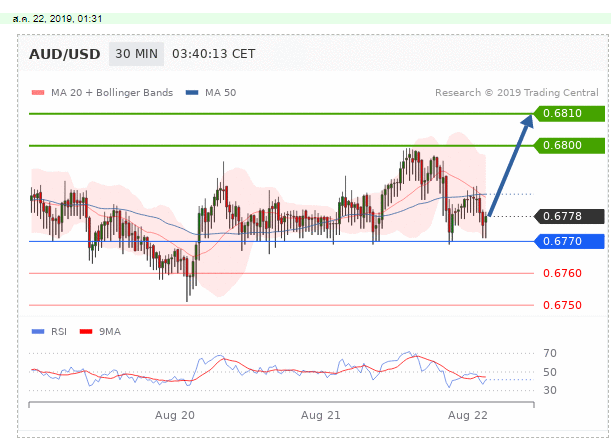Screen dimensions: 611x446
Task: Click the blue RSI legend swatch
Action: [x=38, y=332]
